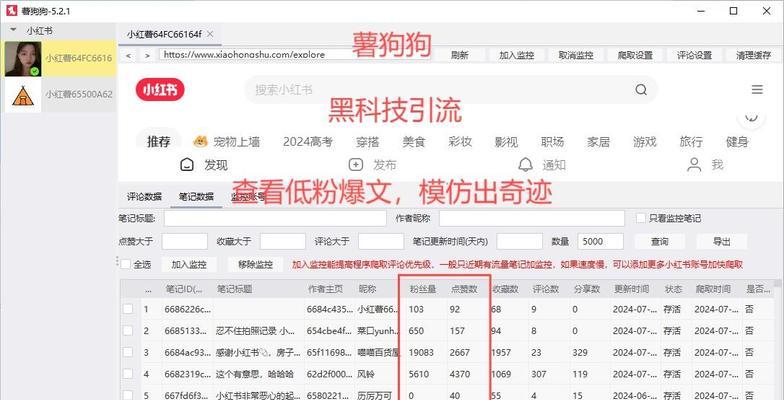This screenshot has height=400, width=784.
Task: Click the 查询 button
Action: pyautogui.click(x=660, y=242)
